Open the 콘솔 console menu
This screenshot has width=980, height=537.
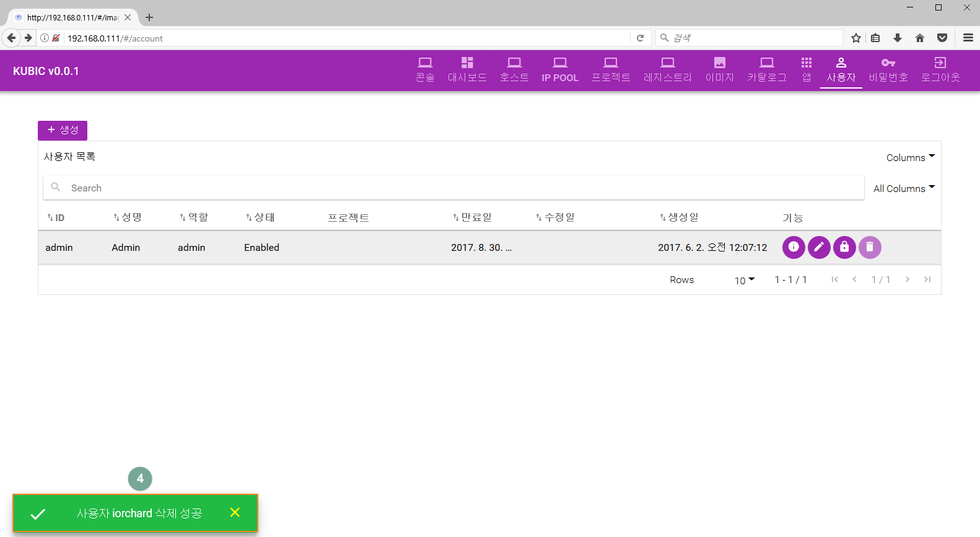click(x=425, y=70)
